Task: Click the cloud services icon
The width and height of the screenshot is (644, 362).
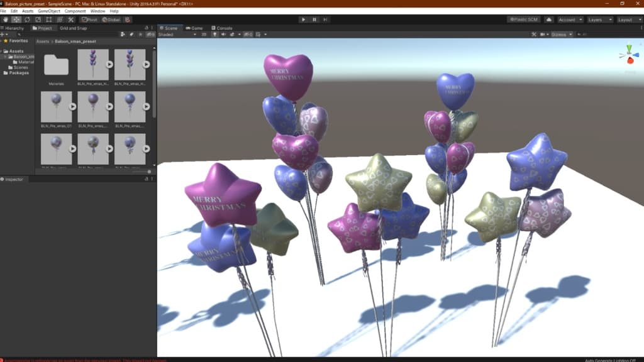Action: click(x=548, y=19)
